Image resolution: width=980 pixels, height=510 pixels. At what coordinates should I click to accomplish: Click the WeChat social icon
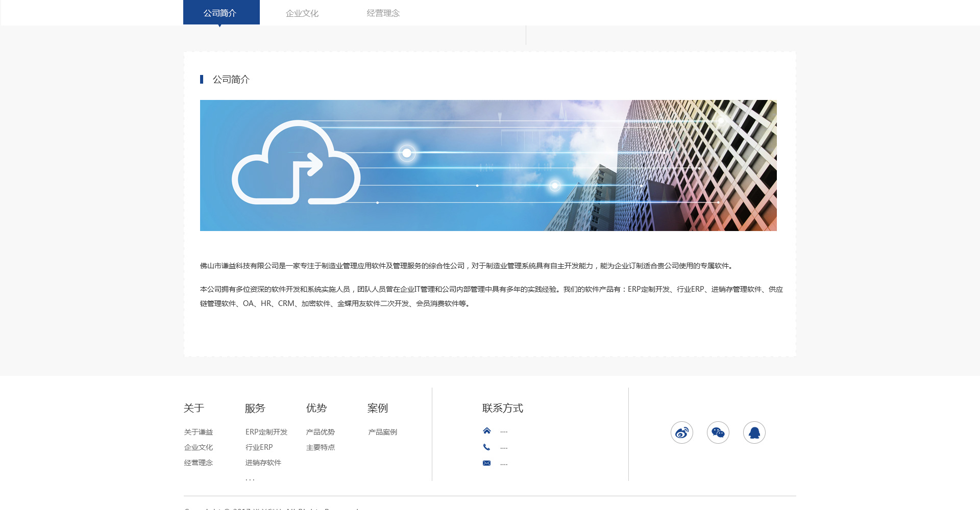pyautogui.click(x=718, y=432)
